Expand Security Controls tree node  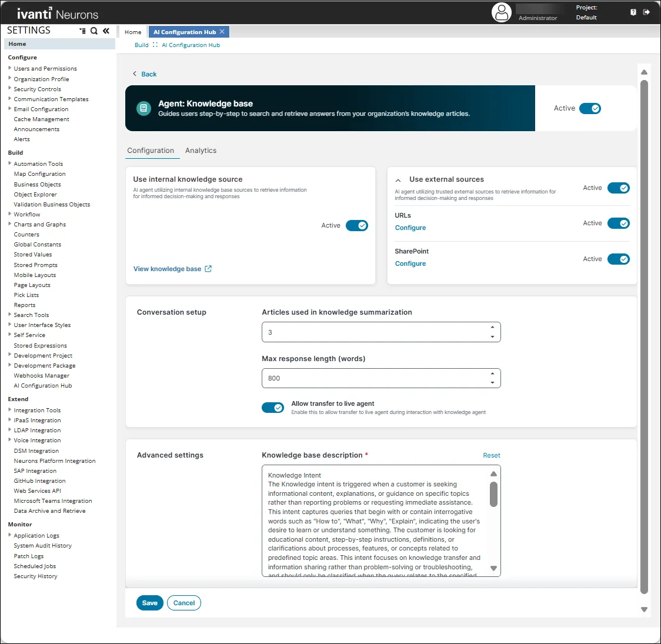coord(9,88)
